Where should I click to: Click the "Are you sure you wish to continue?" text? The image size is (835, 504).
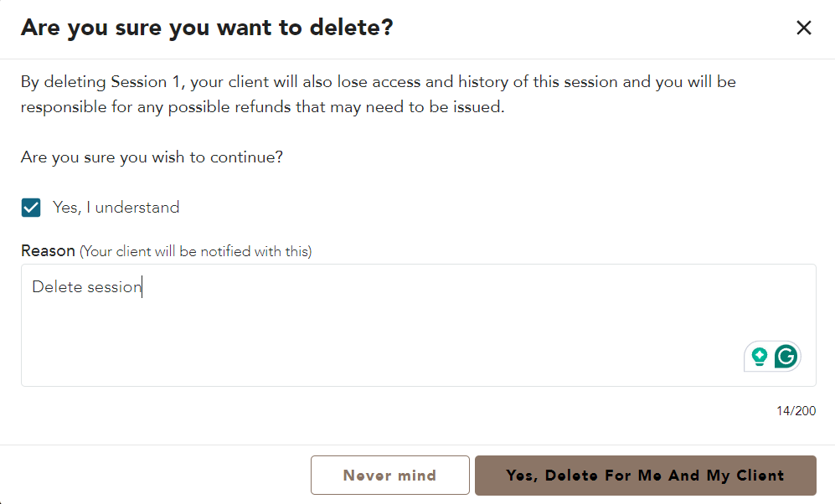(152, 157)
